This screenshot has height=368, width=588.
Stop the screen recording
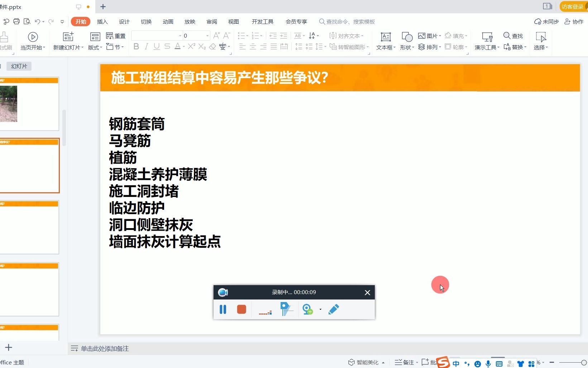coord(241,309)
